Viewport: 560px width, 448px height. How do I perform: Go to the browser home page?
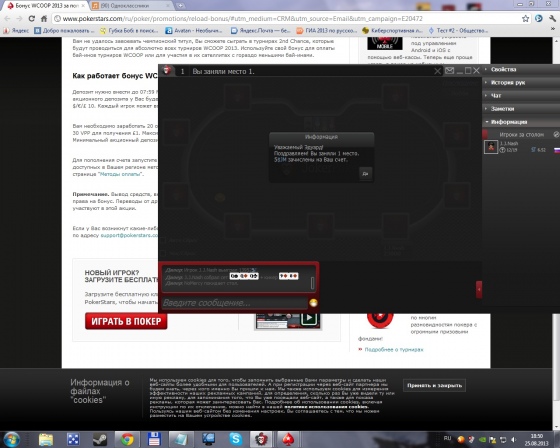[44, 19]
